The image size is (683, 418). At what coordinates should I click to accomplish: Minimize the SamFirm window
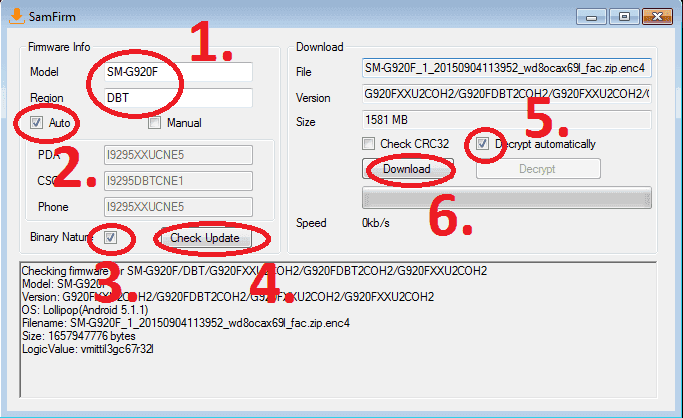point(591,17)
